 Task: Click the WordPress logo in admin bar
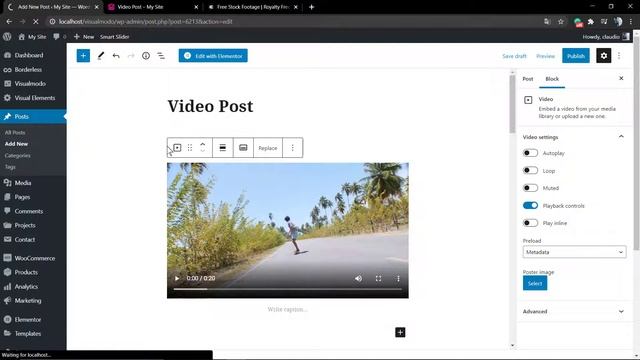pyautogui.click(x=7, y=37)
